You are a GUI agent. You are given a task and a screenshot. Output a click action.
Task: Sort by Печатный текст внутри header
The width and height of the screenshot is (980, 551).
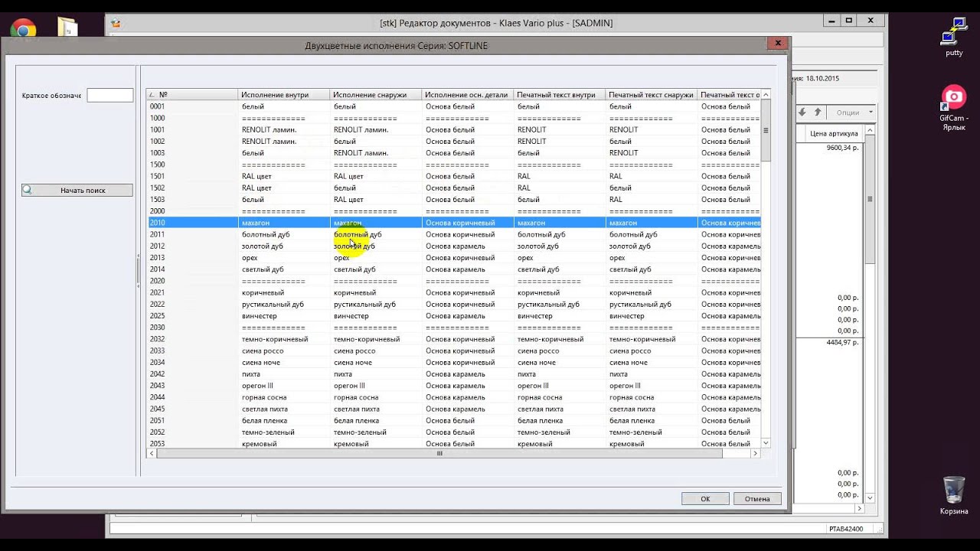pos(560,95)
